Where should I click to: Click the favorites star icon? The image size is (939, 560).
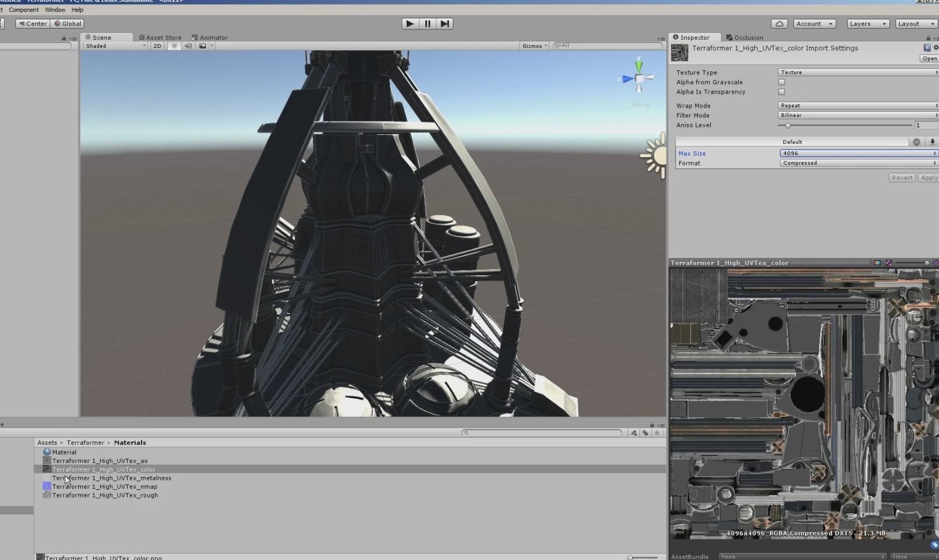[x=657, y=433]
